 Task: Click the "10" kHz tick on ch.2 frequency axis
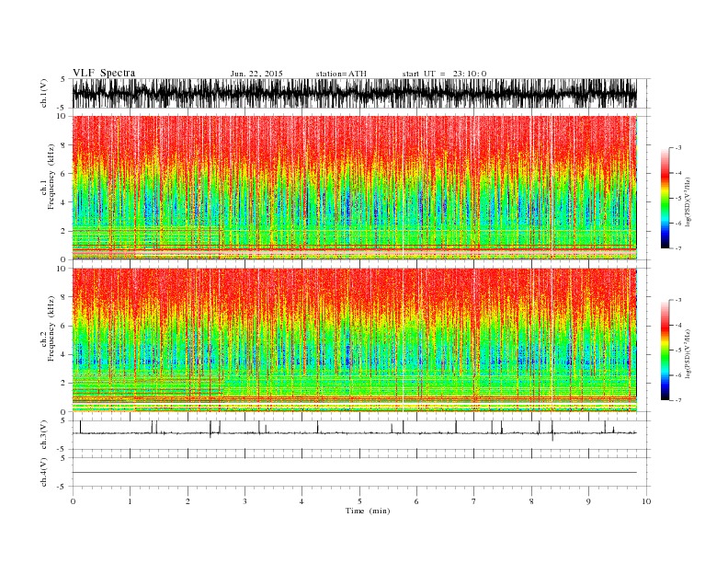(63, 269)
